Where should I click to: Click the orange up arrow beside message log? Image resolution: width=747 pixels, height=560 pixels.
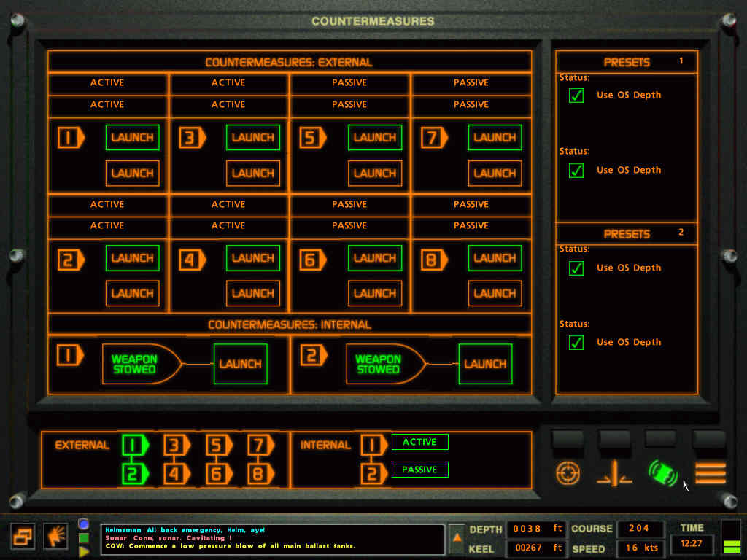(457, 538)
